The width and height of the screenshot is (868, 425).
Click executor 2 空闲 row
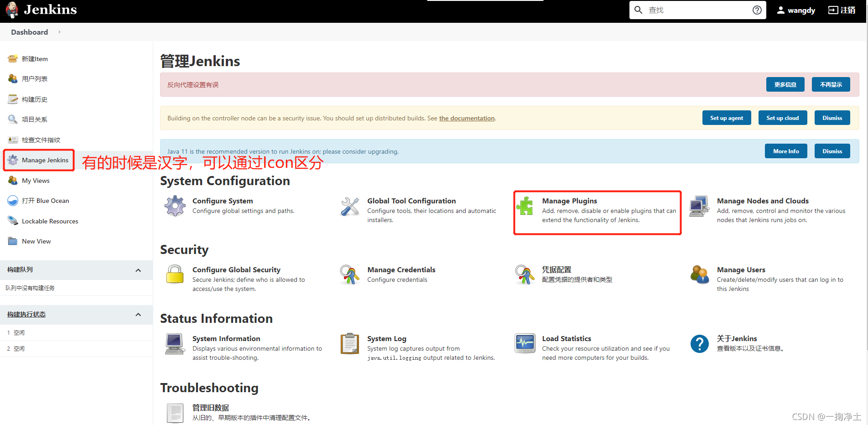tap(76, 348)
